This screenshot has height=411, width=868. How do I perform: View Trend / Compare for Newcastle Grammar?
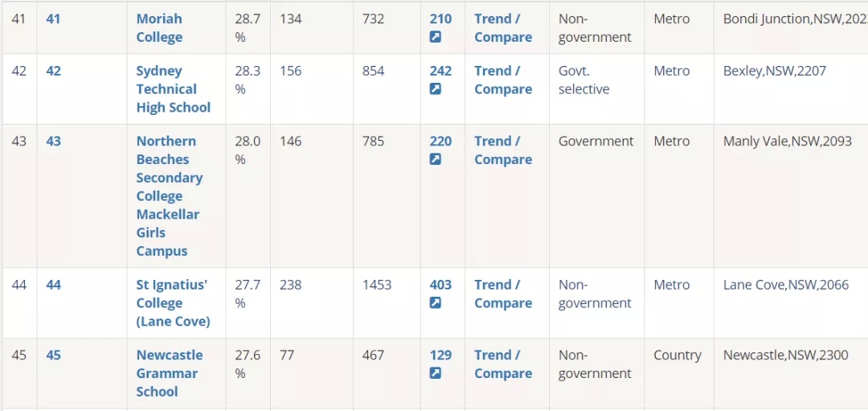coord(503,364)
